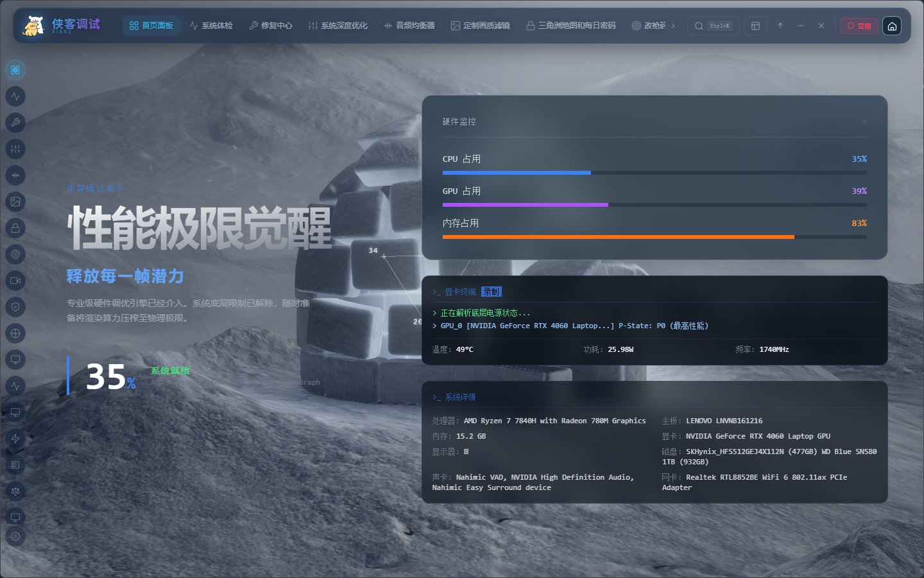Open the Ctrl+K search box
The width and height of the screenshot is (924, 578).
713,26
